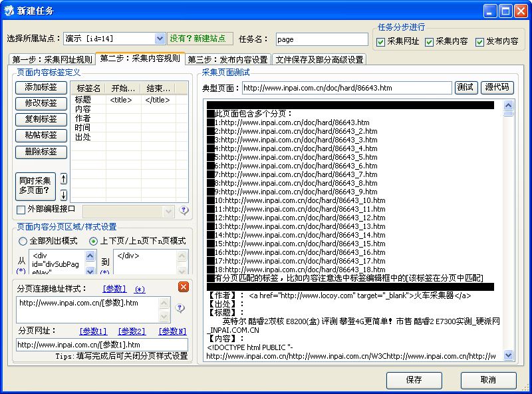
Task: Open the 选择所属站点 dropdown
Action: (160, 39)
